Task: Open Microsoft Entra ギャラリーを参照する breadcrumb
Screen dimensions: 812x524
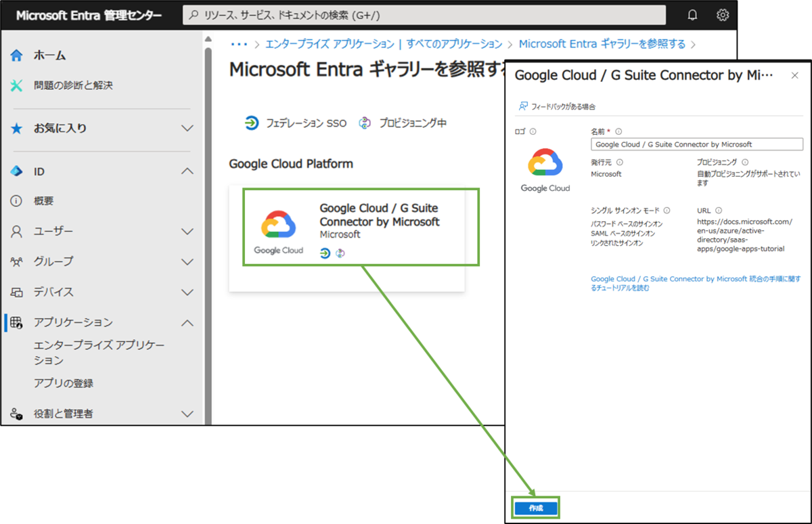Action: point(602,44)
